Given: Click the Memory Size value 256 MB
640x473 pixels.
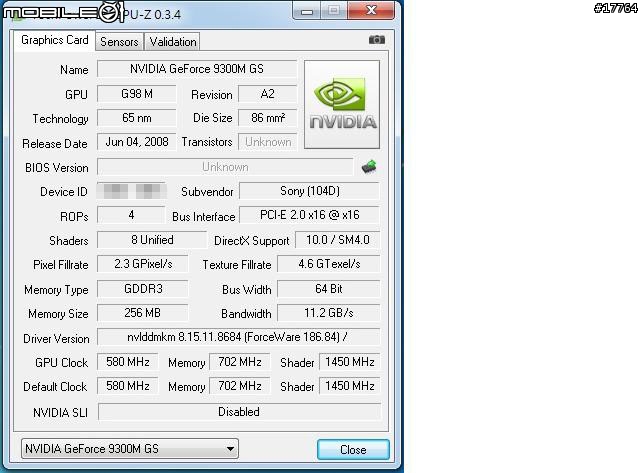Looking at the screenshot, I should coord(143,313).
